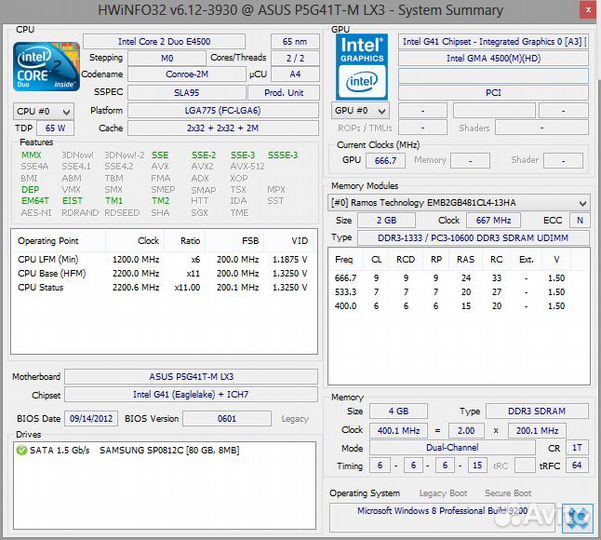The width and height of the screenshot is (601, 540).
Task: Click the DDR3 SDRAM memory type field
Action: point(537,411)
